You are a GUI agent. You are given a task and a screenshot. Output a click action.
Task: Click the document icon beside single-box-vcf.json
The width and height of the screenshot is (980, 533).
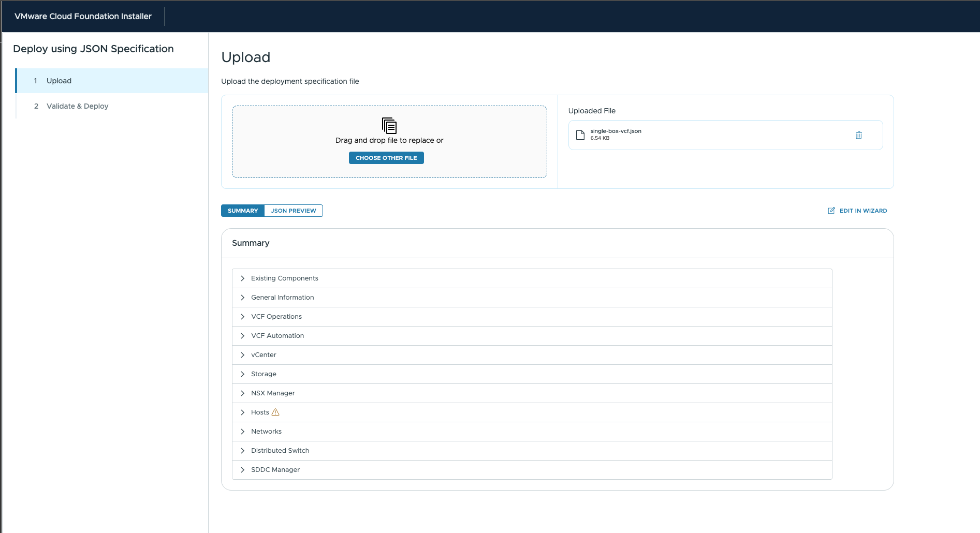click(580, 135)
